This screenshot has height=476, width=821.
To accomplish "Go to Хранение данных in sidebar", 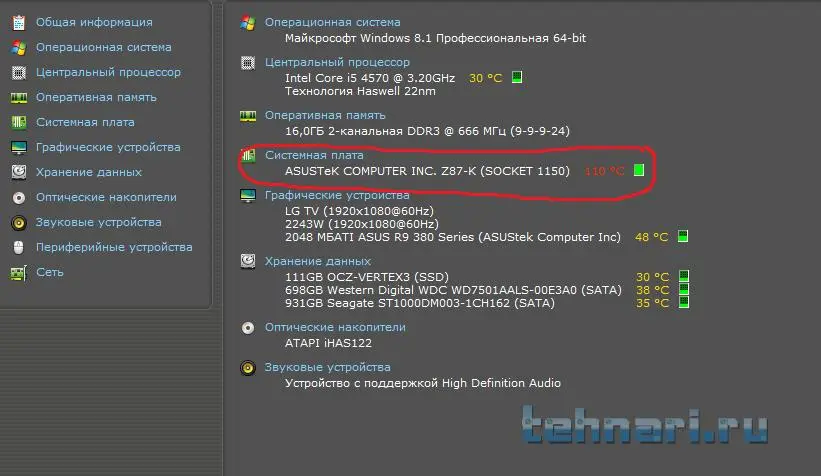I will tap(88, 172).
